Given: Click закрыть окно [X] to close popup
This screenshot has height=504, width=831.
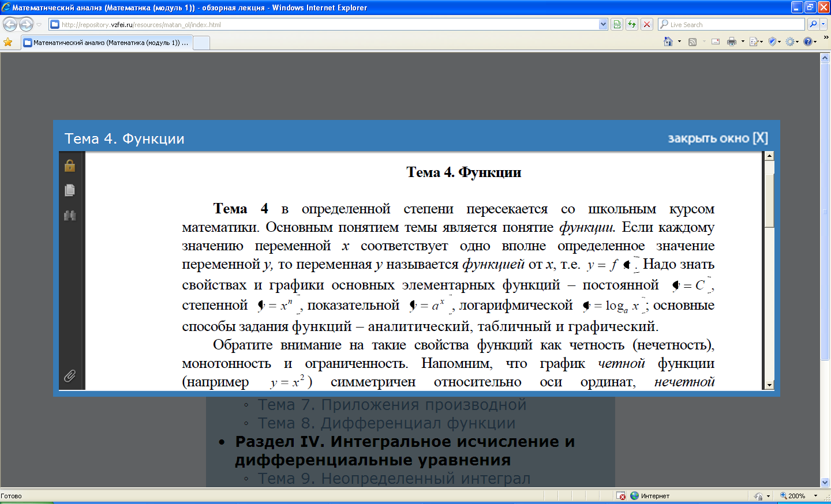Looking at the screenshot, I should [x=718, y=138].
